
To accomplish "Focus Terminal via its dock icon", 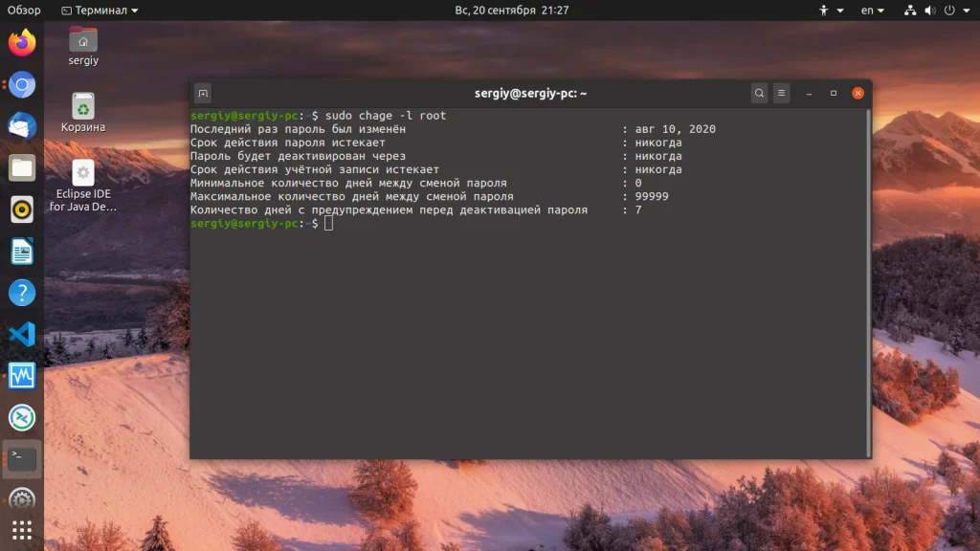I will click(22, 459).
